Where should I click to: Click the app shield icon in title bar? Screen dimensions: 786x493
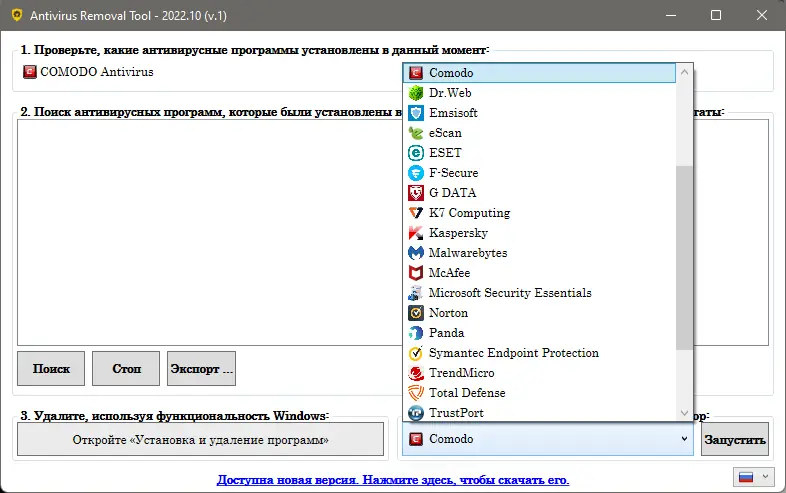[x=17, y=15]
